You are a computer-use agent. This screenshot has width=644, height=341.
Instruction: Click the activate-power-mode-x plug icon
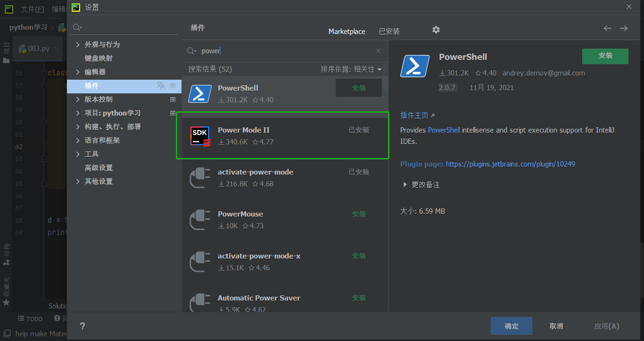point(200,262)
